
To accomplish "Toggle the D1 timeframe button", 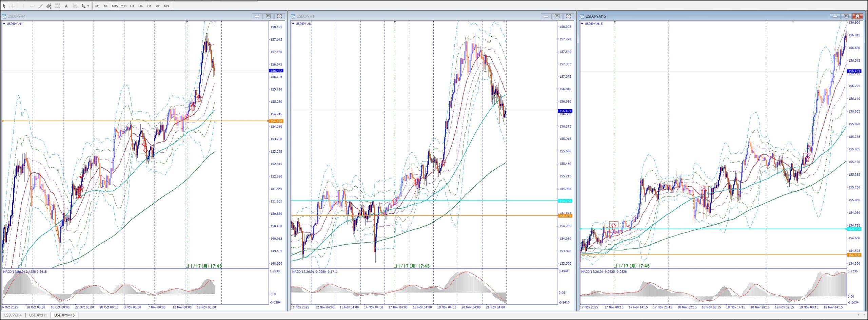I will pos(149,6).
